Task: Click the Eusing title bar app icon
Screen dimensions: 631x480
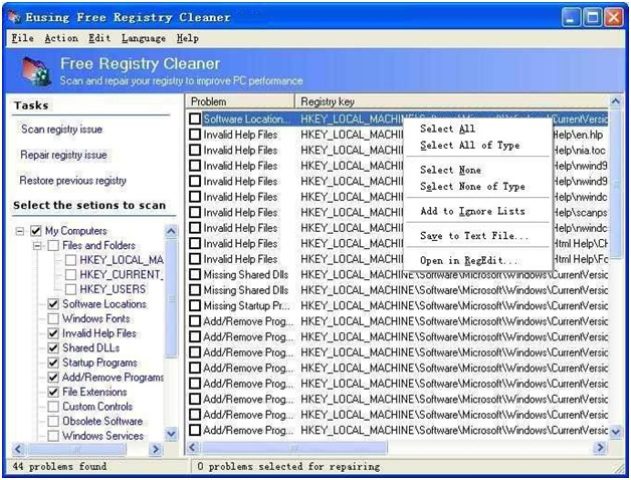Action: coord(14,17)
